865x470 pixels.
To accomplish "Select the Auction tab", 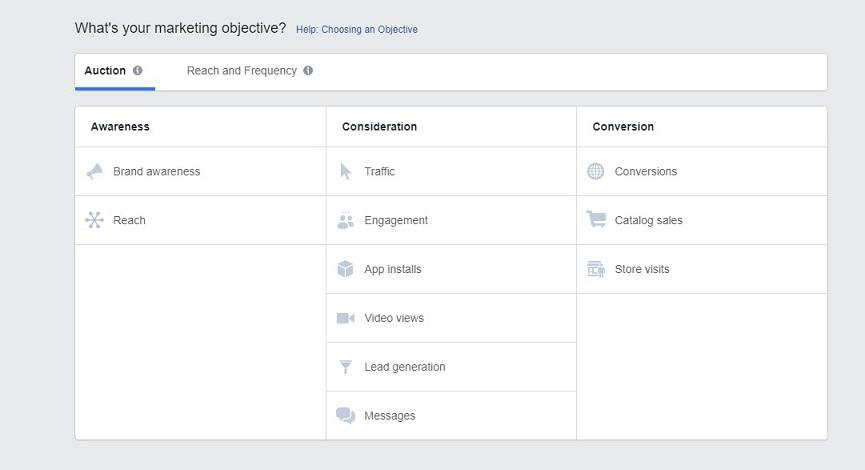I will click(105, 71).
